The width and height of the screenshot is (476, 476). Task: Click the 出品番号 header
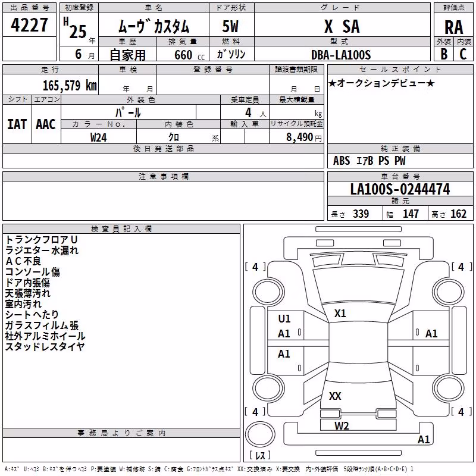click(x=29, y=8)
